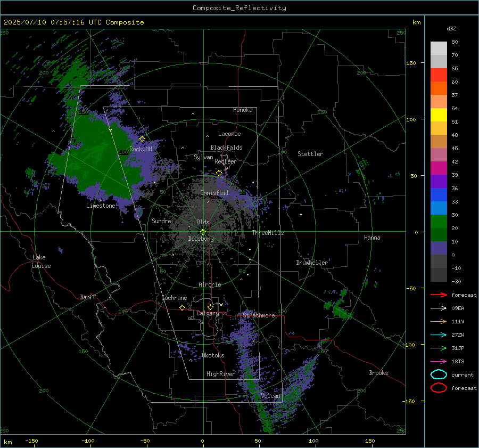
Task: Click yellow radar-center diamond at Didsbury
Action: coord(203,232)
